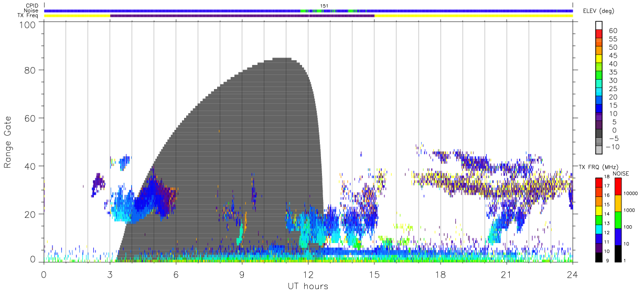Click ELEV colorbar label '−10'
The width and height of the screenshot is (644, 297).
click(613, 147)
